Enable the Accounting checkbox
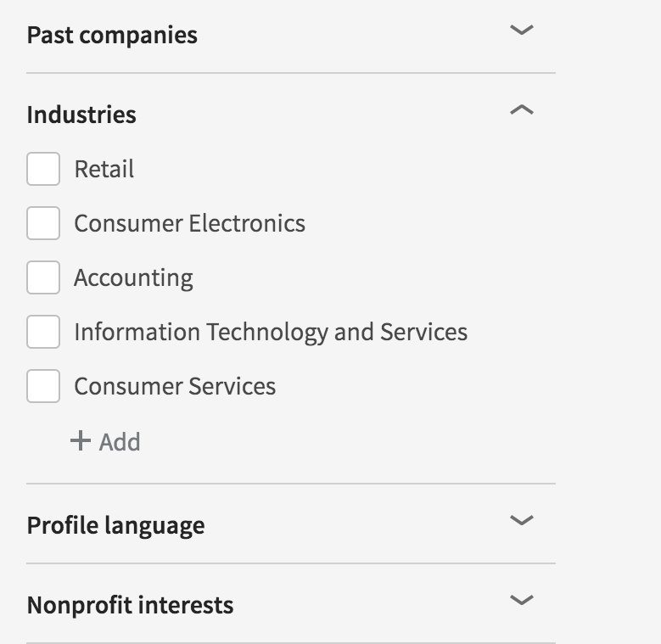 [x=43, y=277]
